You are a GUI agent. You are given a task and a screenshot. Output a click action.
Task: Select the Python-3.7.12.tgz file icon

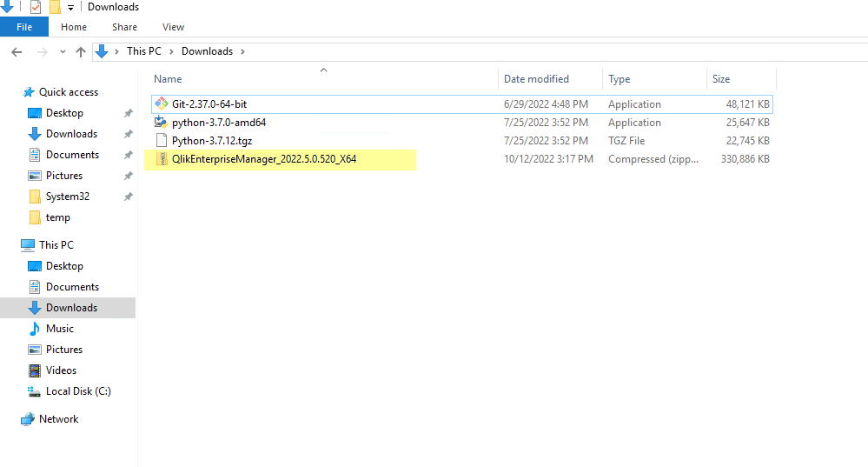click(x=161, y=140)
